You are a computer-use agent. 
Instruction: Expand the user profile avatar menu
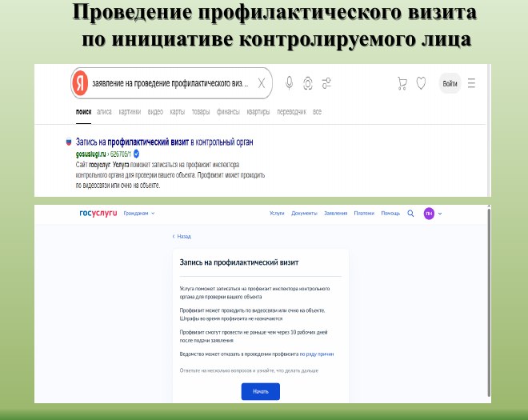(433, 214)
